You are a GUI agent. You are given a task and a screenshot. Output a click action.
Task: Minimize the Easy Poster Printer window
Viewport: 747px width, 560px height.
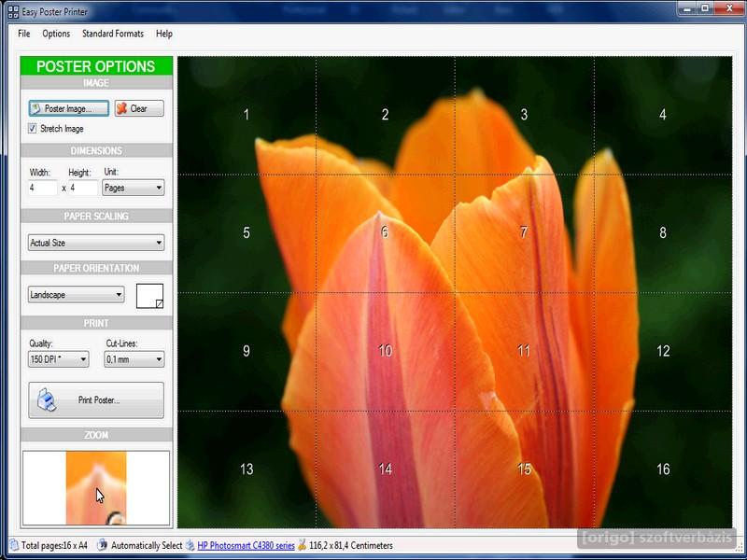point(687,8)
